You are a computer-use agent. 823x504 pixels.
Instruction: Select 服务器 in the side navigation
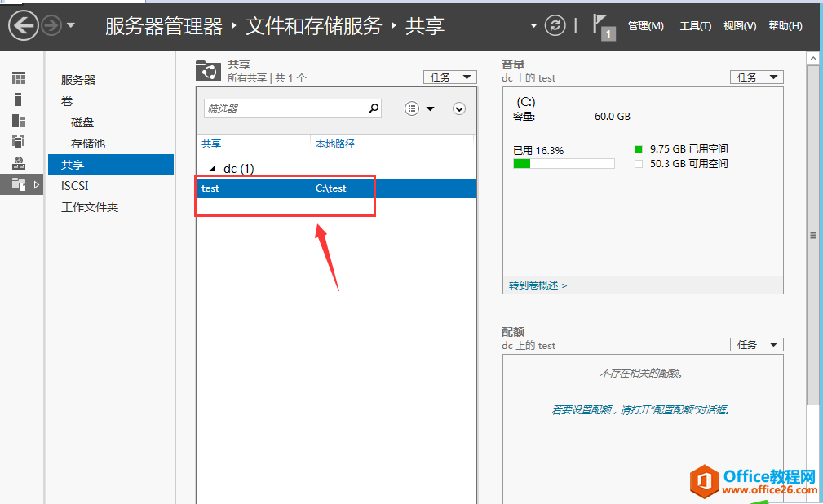tap(78, 80)
